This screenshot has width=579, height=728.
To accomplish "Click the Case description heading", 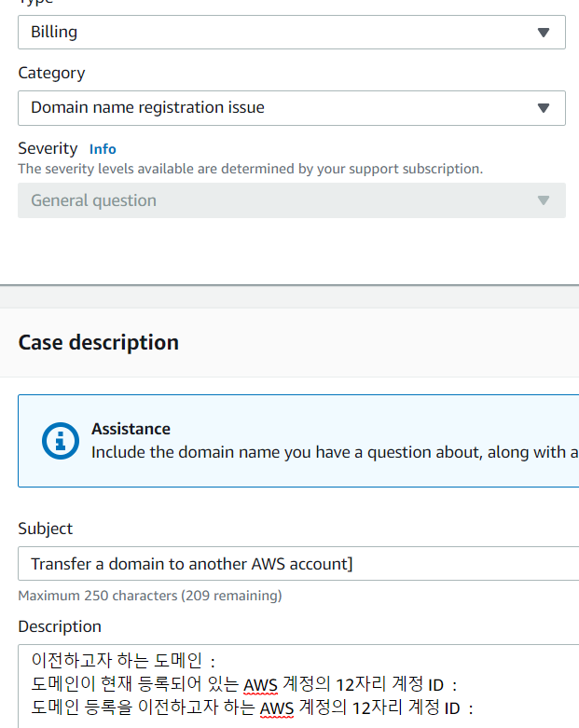I will click(98, 342).
